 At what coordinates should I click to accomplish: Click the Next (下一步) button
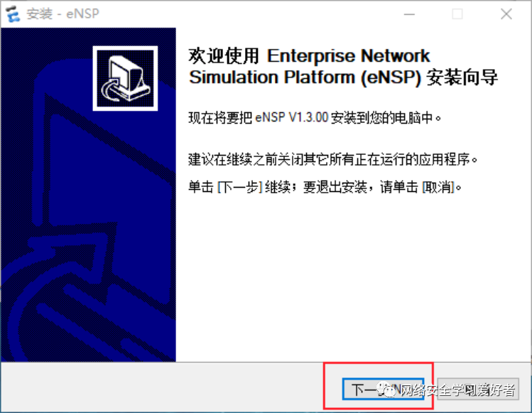coord(383,390)
